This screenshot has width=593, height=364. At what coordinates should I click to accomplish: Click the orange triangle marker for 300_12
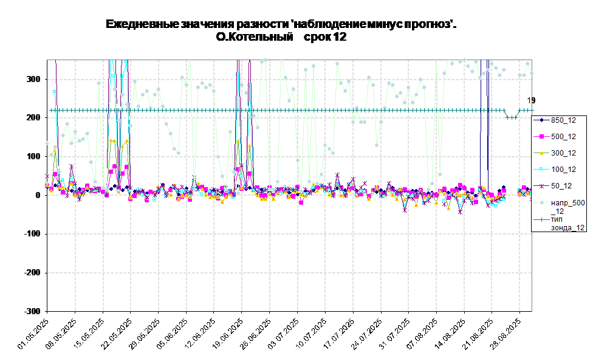click(541, 153)
